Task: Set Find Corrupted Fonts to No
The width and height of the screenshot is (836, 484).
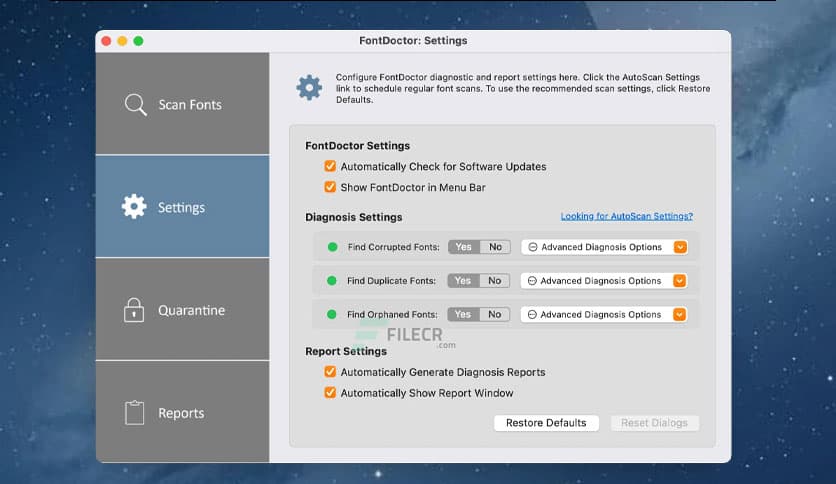Action: pyautogui.click(x=495, y=247)
